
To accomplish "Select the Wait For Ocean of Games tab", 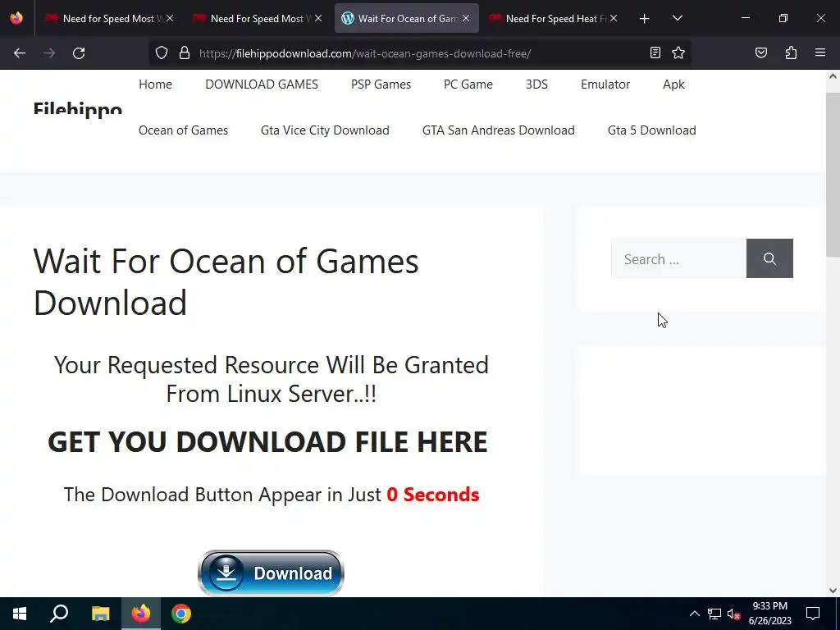I will click(x=407, y=18).
